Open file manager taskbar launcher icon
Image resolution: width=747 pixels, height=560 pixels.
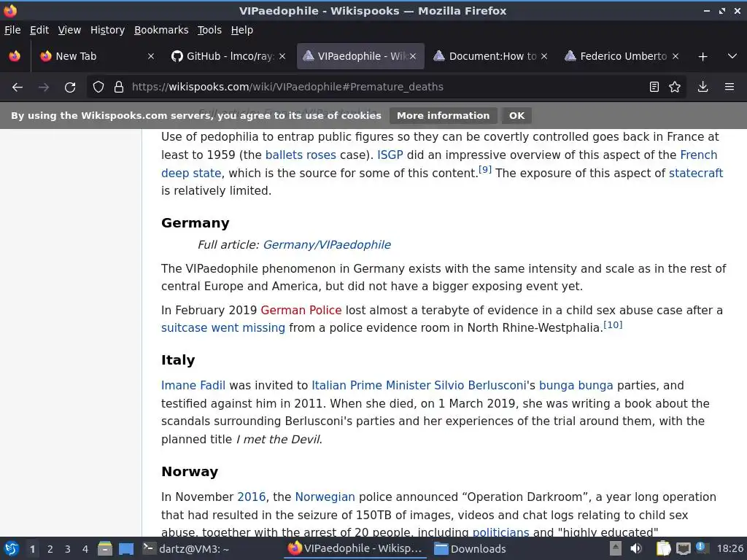point(105,549)
